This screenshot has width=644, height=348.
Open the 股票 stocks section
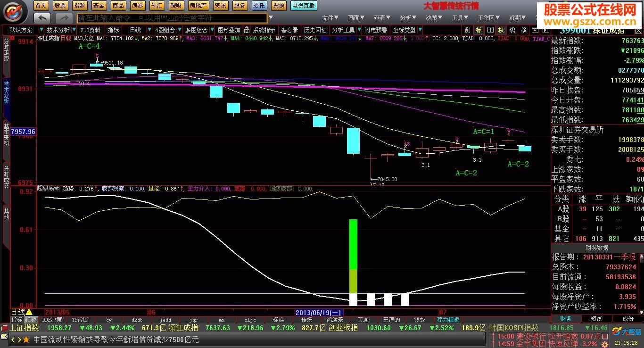coord(60,6)
